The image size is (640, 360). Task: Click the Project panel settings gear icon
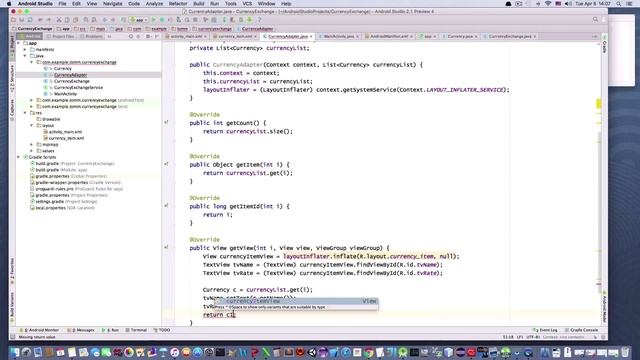coord(148,36)
